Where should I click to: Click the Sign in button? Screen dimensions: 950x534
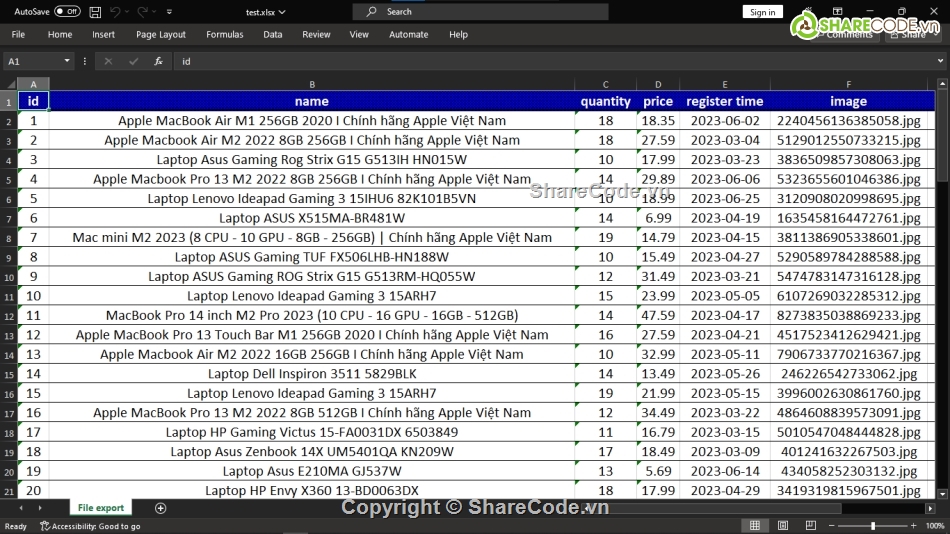point(762,12)
